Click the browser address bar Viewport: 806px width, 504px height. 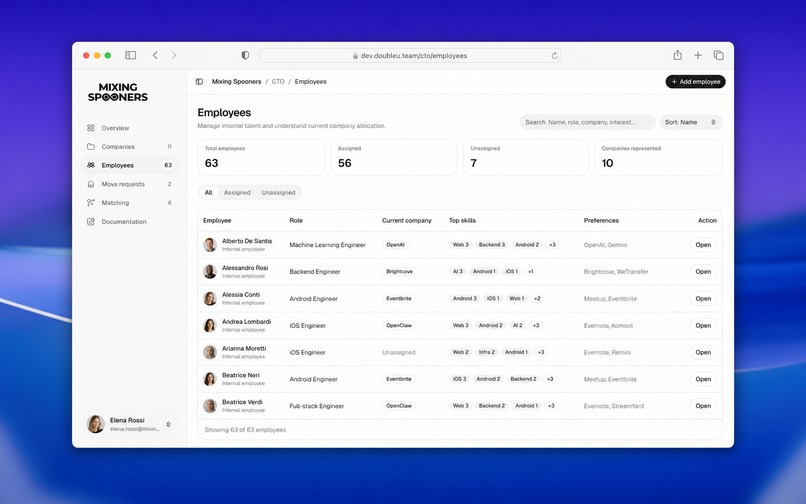point(410,56)
